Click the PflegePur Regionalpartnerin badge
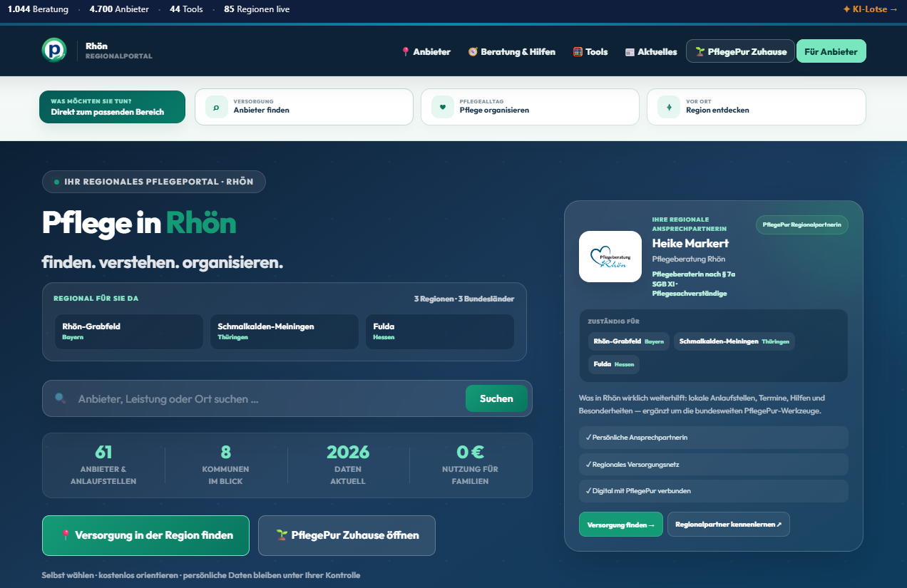This screenshot has height=588, width=907. (x=802, y=225)
